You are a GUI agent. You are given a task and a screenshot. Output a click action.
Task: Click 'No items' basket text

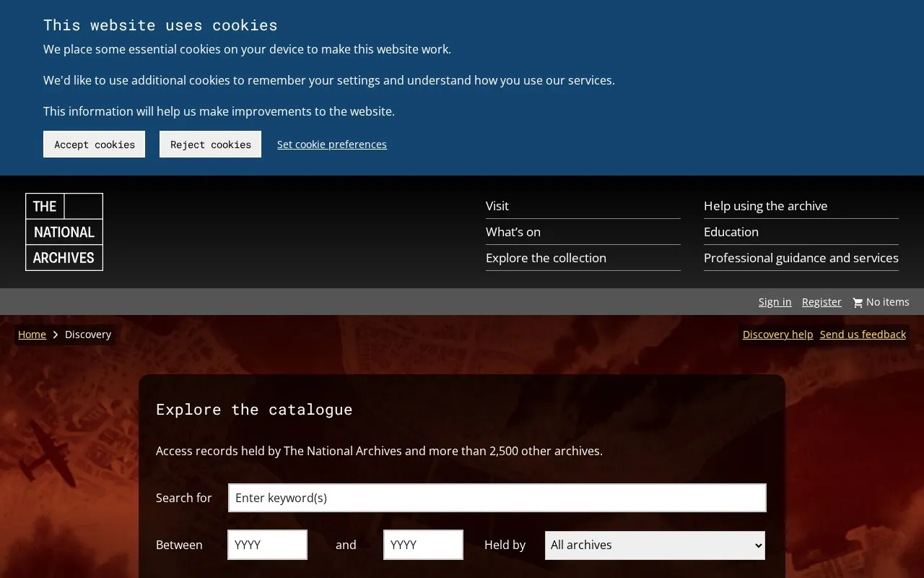(888, 302)
